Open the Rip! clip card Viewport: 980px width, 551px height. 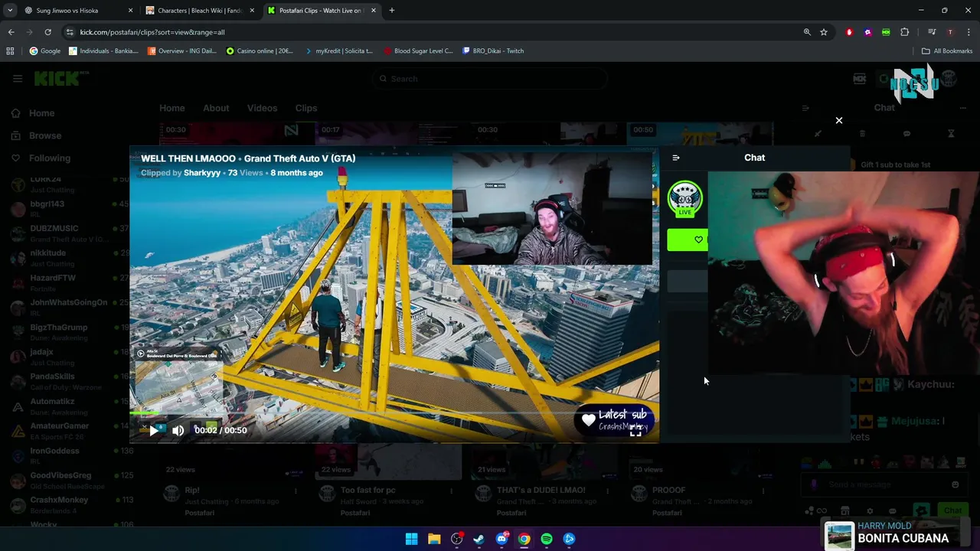pos(191,490)
